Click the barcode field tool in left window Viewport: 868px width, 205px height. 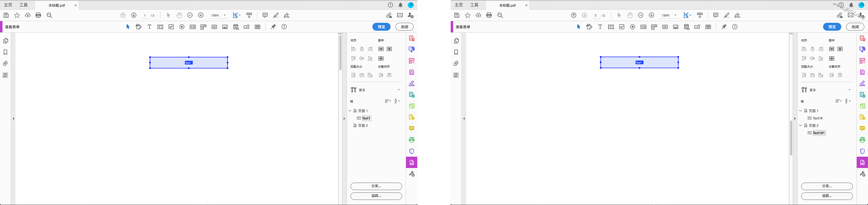(x=258, y=27)
